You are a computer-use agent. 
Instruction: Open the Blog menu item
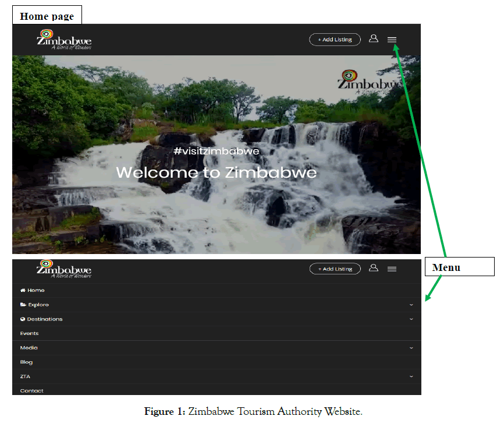26,362
